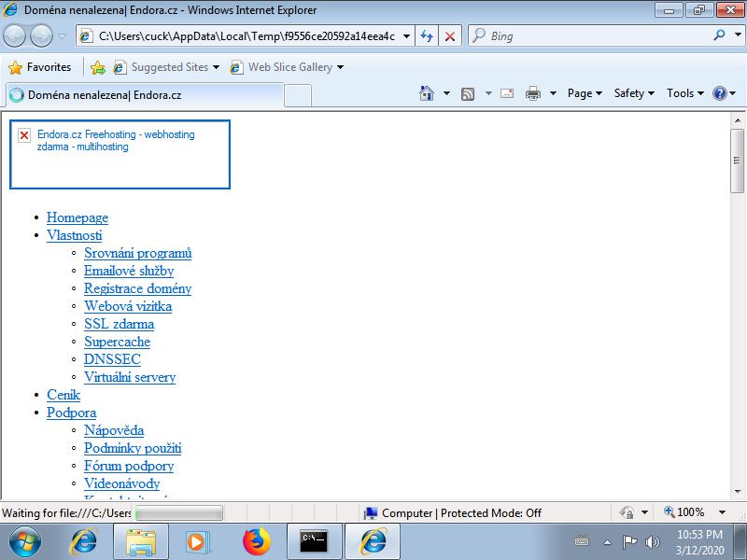Screen dimensions: 747x560
Task: Click the Back navigation button
Action: point(14,35)
